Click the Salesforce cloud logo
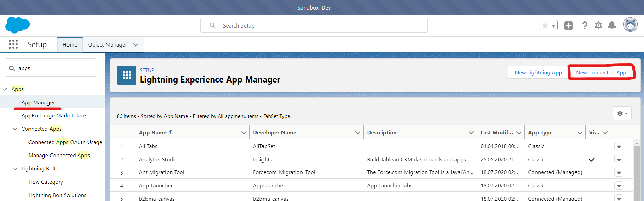Screen dimensions: 644x201 18,25
